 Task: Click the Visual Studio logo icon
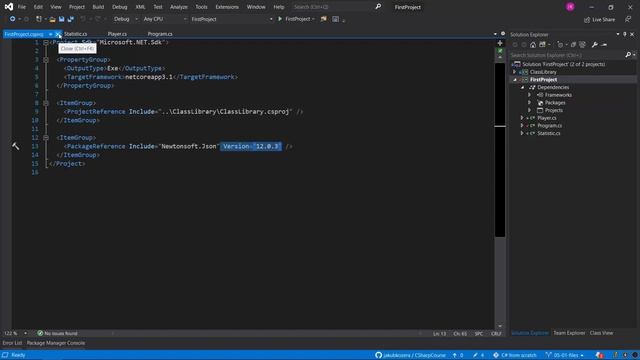9,7
